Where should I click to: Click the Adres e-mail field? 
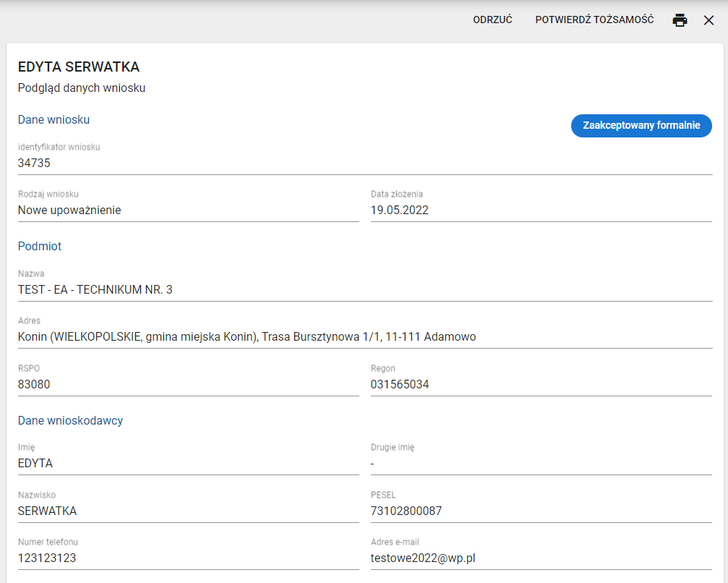click(x=541, y=558)
